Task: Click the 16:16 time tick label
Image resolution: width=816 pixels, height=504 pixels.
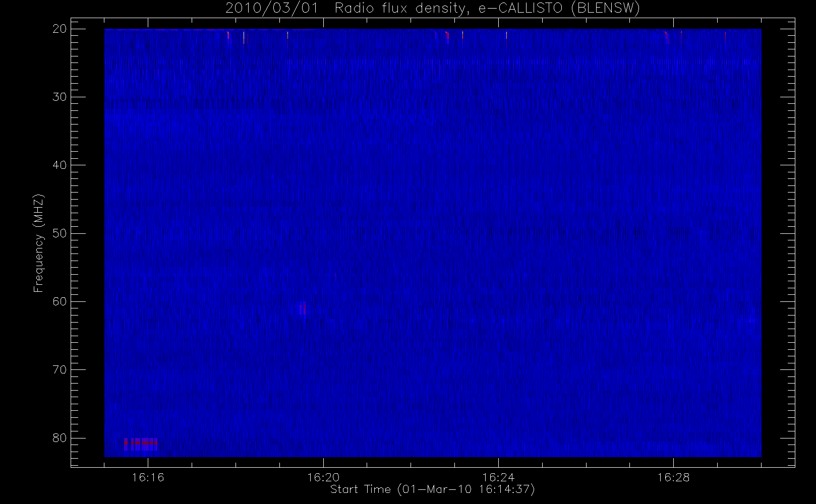Action: [148, 477]
